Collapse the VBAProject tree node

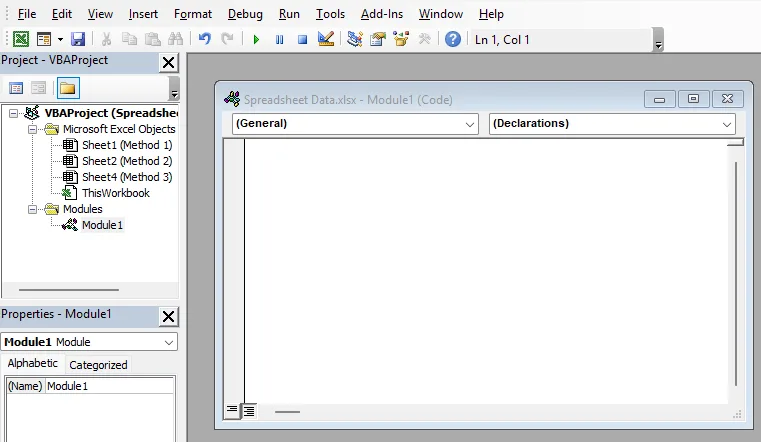tap(13, 113)
